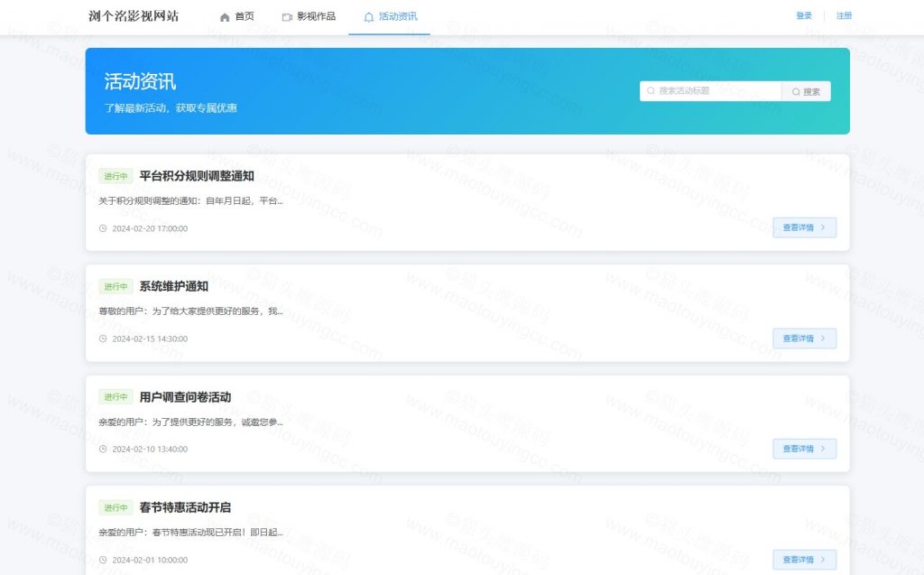
Task: Click the bell icon beside 活动资讯
Action: click(x=369, y=17)
